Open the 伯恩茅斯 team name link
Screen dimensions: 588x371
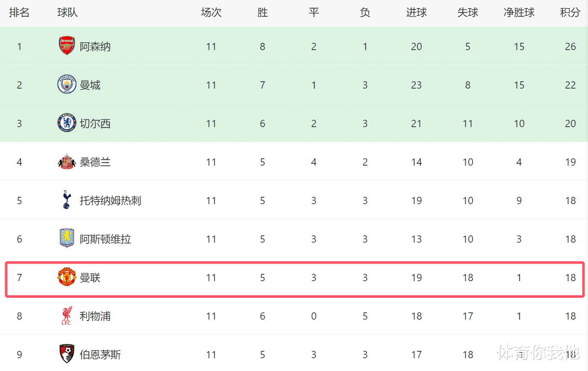coord(100,354)
